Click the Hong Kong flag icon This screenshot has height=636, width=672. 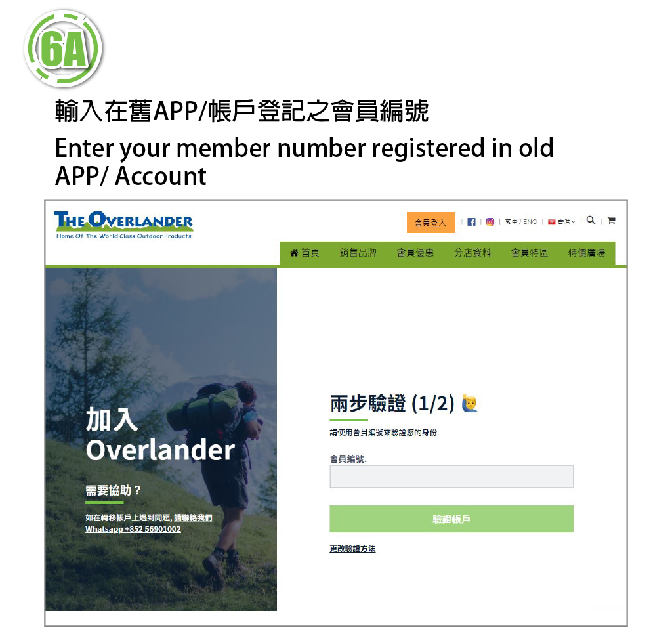point(551,222)
